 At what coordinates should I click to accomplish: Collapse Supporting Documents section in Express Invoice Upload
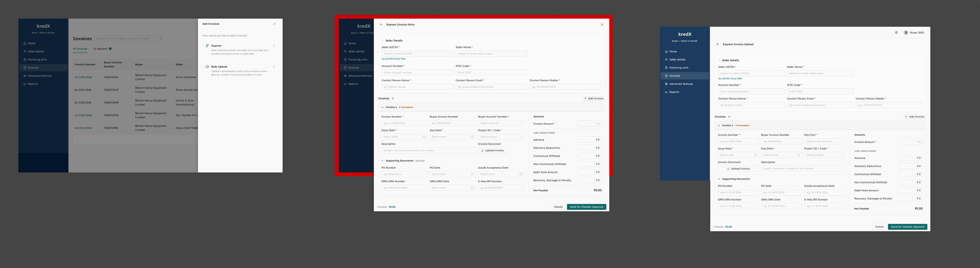click(x=719, y=179)
